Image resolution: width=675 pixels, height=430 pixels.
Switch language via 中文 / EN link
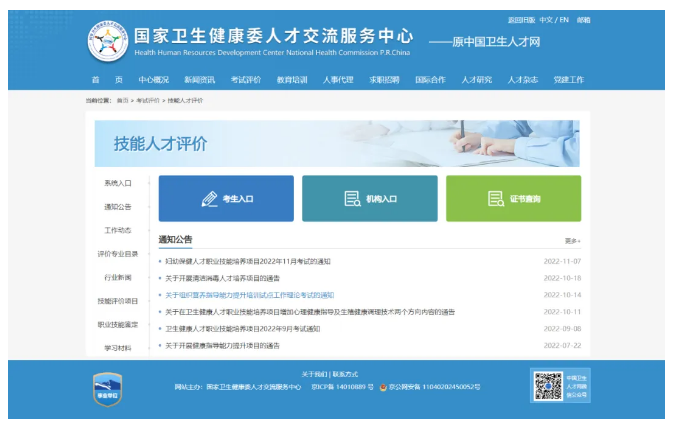[554, 20]
